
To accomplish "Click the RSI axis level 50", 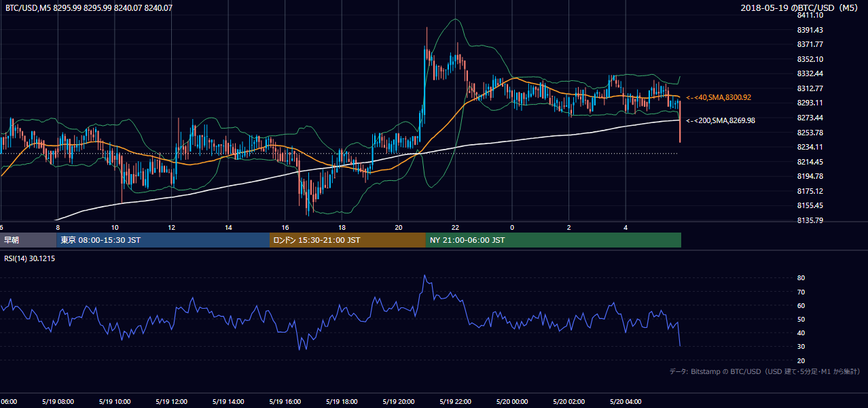I will pyautogui.click(x=801, y=319).
